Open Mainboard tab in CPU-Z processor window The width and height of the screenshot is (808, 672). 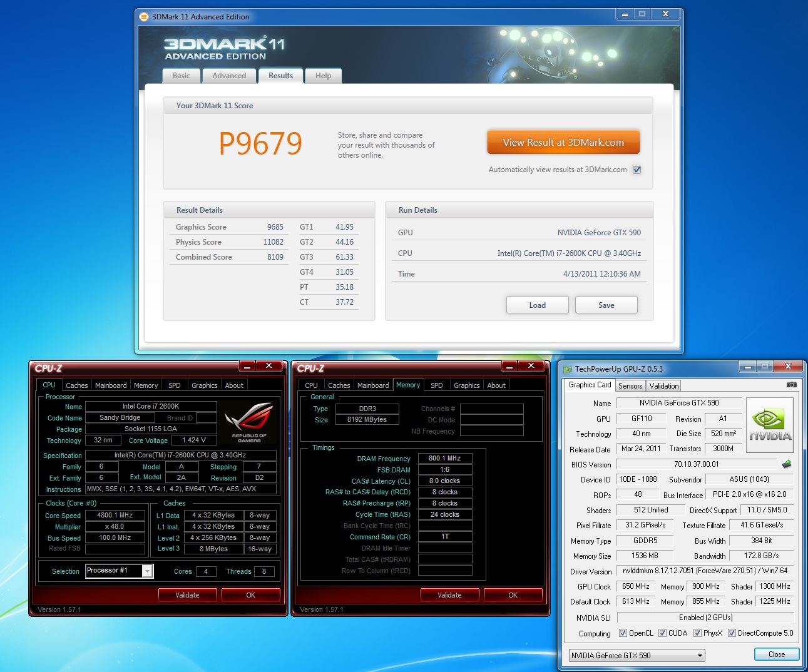point(111,385)
